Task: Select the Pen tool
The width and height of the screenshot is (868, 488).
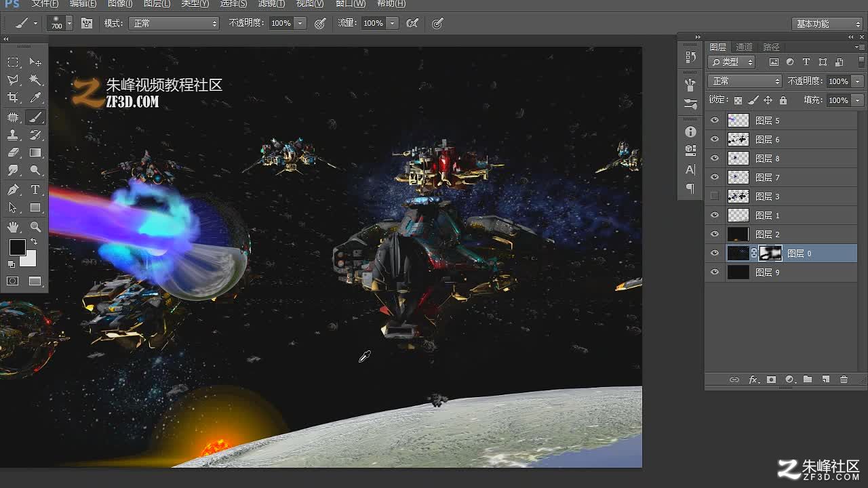Action: click(13, 190)
